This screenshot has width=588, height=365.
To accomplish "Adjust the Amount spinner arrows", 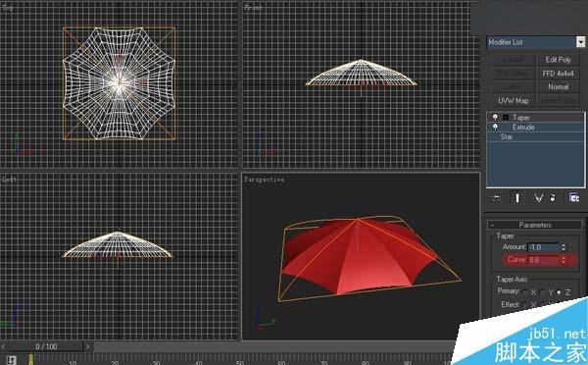I will click(563, 247).
